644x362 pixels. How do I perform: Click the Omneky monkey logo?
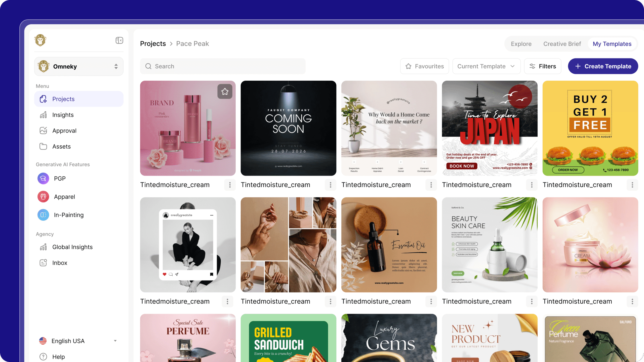[41, 40]
